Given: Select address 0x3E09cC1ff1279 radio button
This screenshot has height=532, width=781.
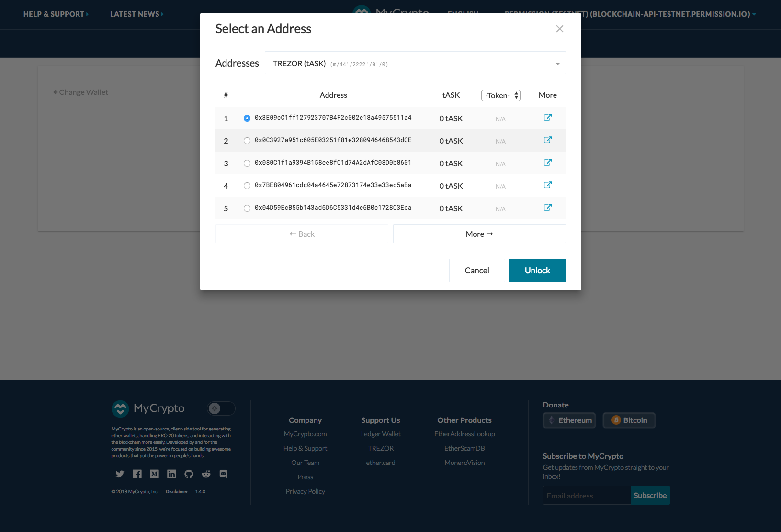Looking at the screenshot, I should point(247,118).
